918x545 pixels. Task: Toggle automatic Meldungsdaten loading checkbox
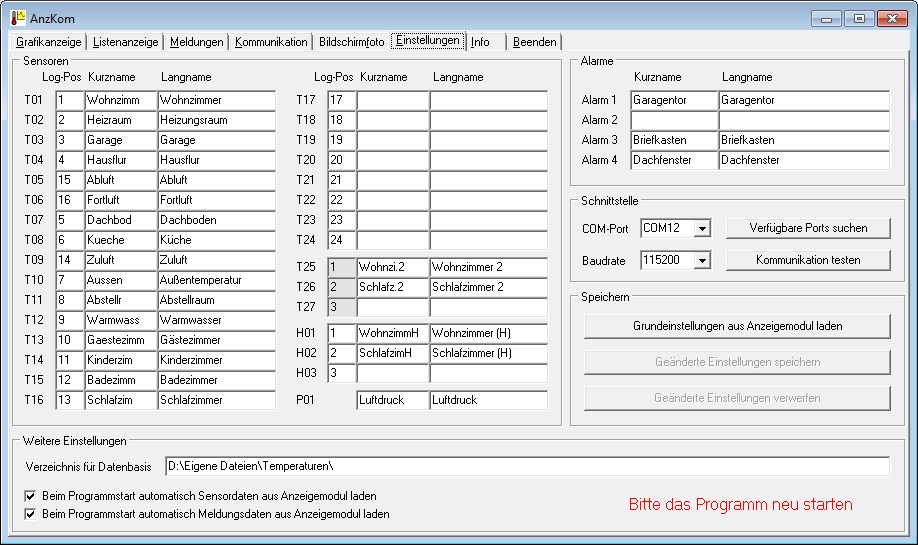click(x=31, y=514)
